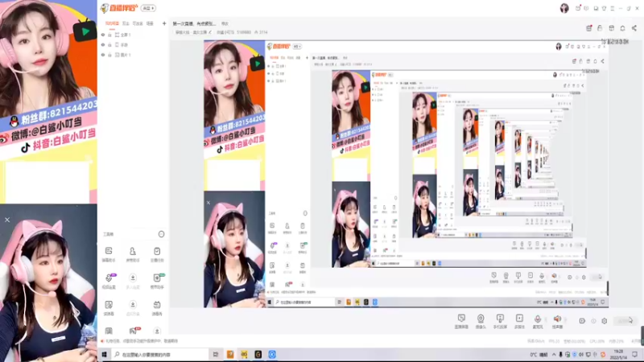Click the stream category label below the title
The width and height of the screenshot is (644, 362).
point(191,32)
